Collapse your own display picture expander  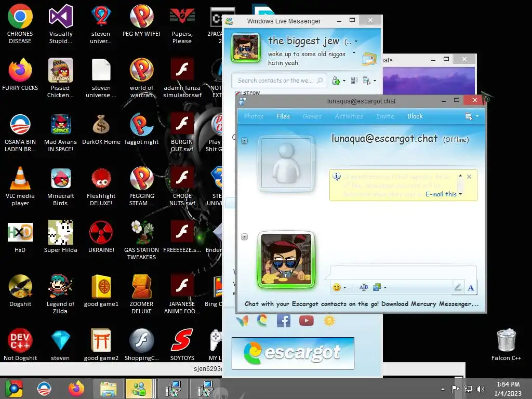point(244,236)
